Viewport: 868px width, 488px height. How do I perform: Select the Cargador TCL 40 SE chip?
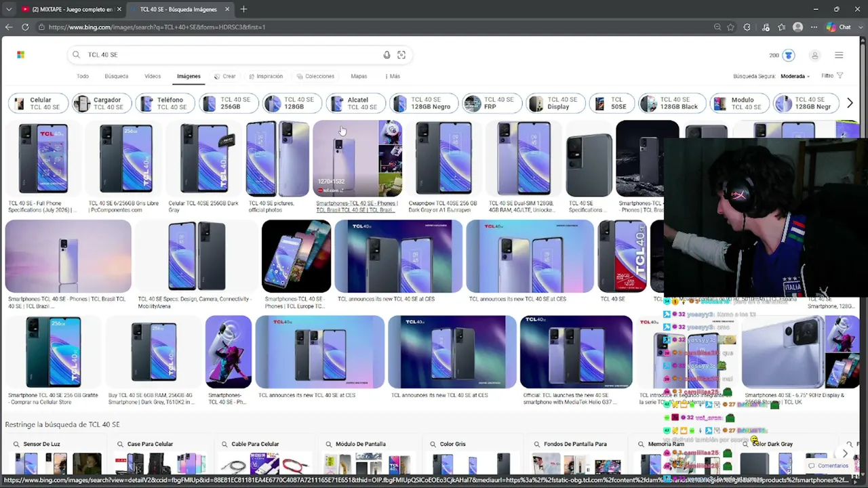tap(102, 104)
